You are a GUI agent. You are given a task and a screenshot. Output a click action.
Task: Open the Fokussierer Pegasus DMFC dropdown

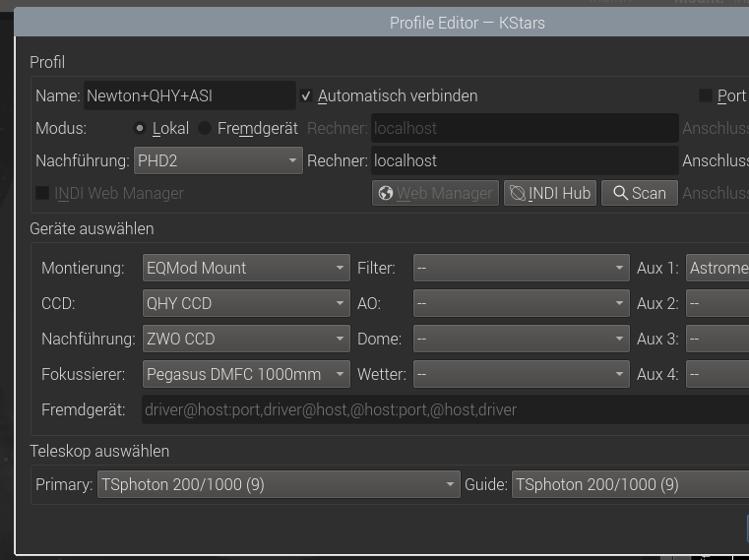pyautogui.click(x=246, y=374)
